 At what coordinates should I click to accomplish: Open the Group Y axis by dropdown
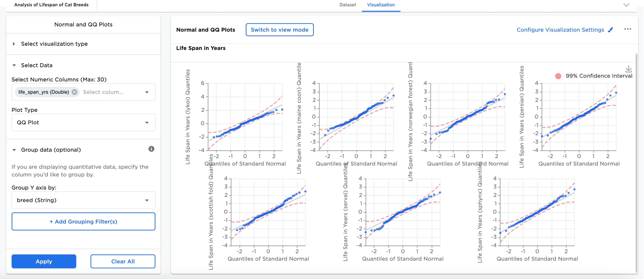tap(83, 200)
